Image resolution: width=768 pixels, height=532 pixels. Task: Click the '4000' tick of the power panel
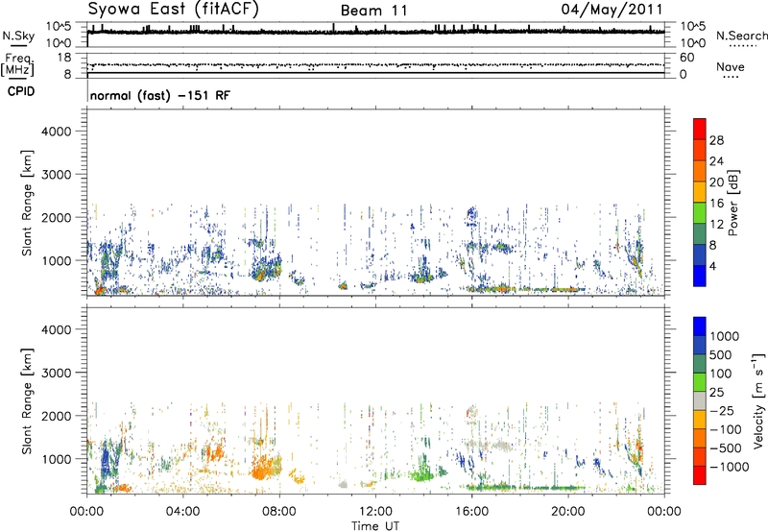[x=57, y=132]
